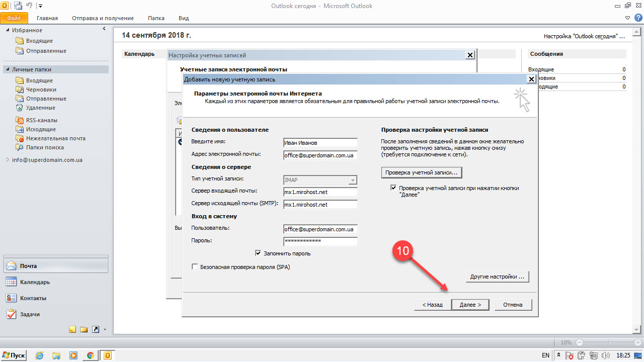Click the Notes icon in navigation pane bottom
Viewport: 644px width, 362px height.
pyautogui.click(x=72, y=329)
